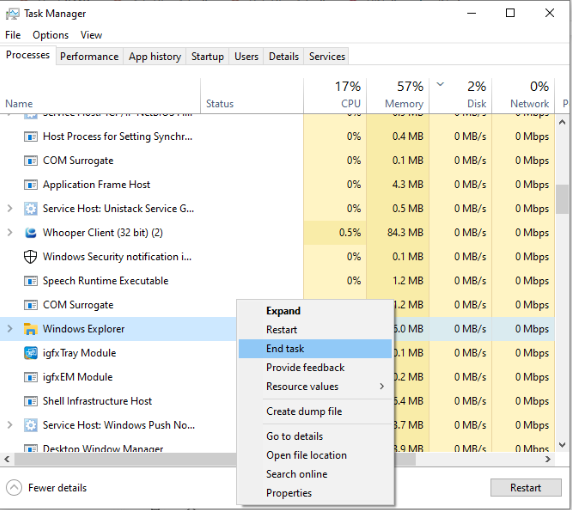Sort by the Disk column header

pos(461,96)
